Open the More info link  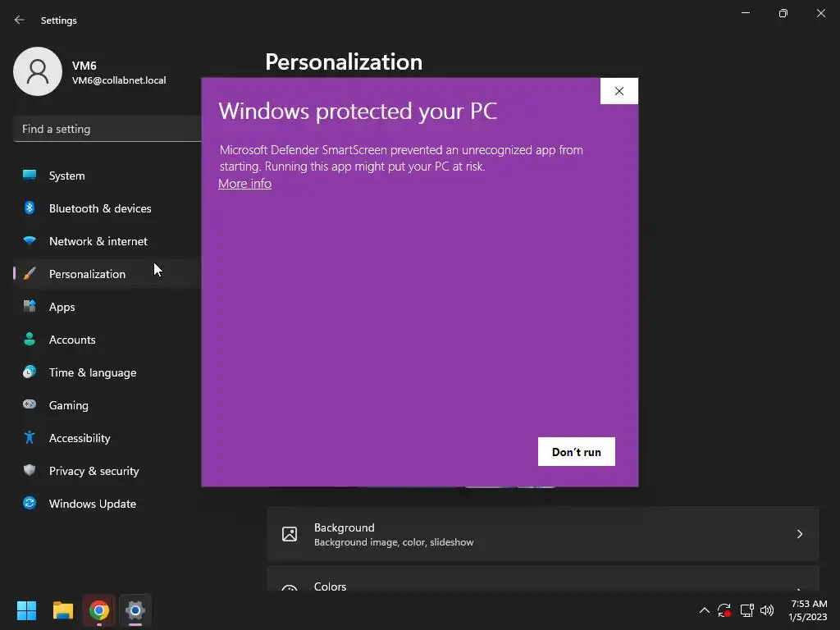pyautogui.click(x=244, y=183)
